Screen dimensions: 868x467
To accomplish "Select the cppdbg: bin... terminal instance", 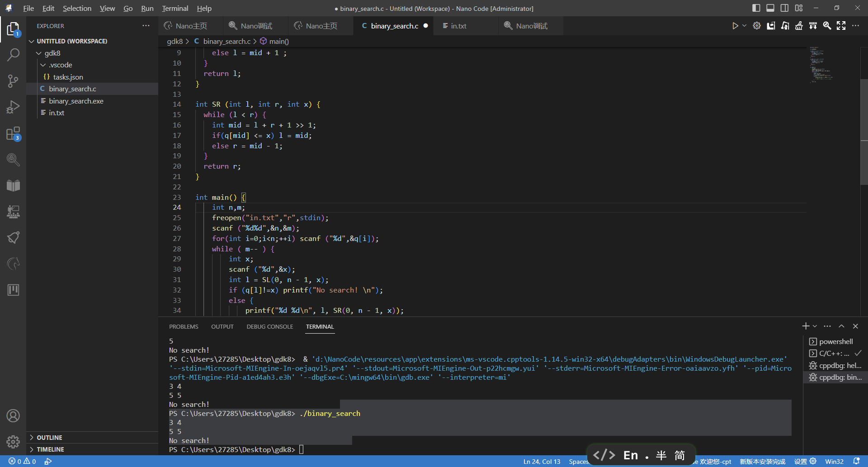I will click(835, 377).
